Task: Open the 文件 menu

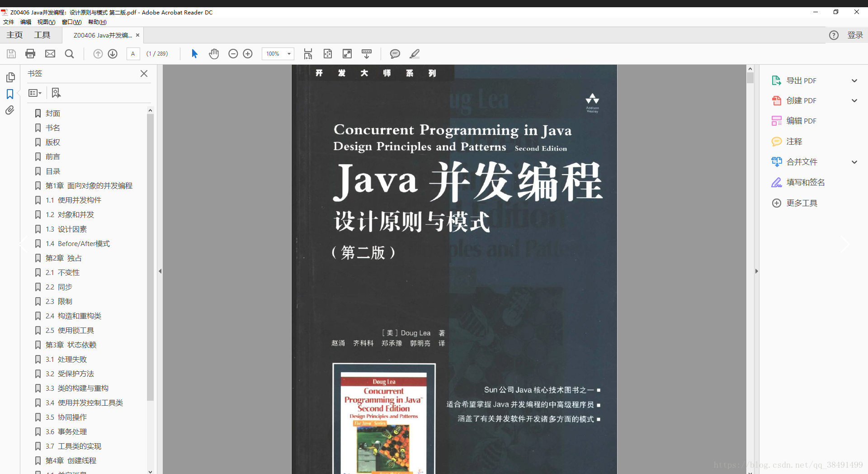Action: 9,22
